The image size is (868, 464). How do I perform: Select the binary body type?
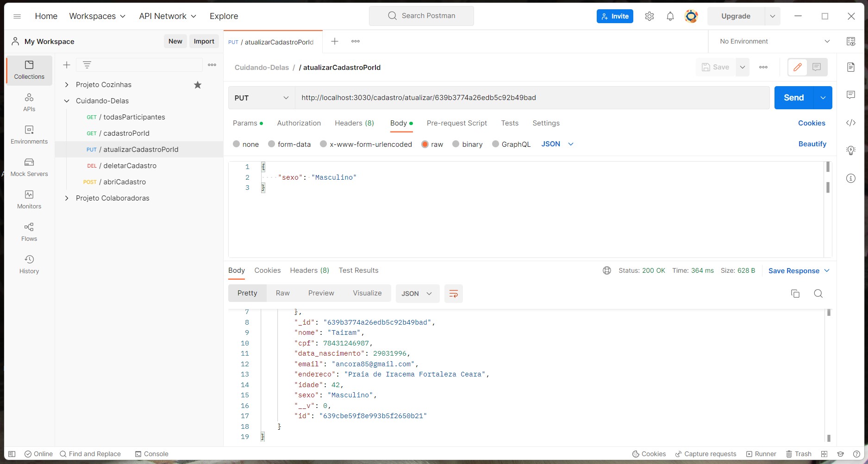pos(468,144)
